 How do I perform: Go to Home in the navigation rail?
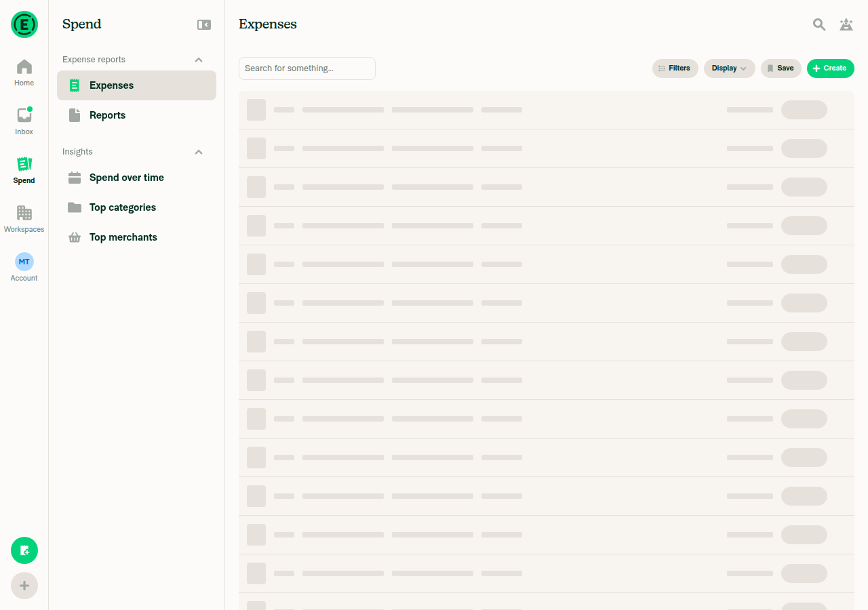24,73
